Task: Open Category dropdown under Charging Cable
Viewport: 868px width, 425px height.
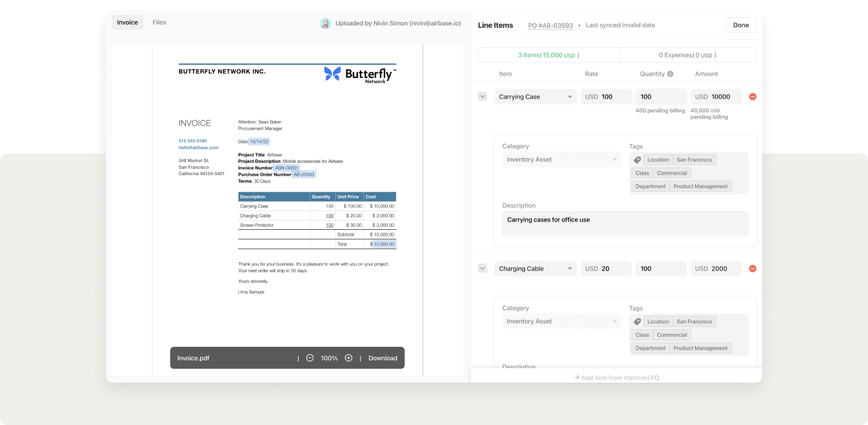Action: tap(562, 321)
